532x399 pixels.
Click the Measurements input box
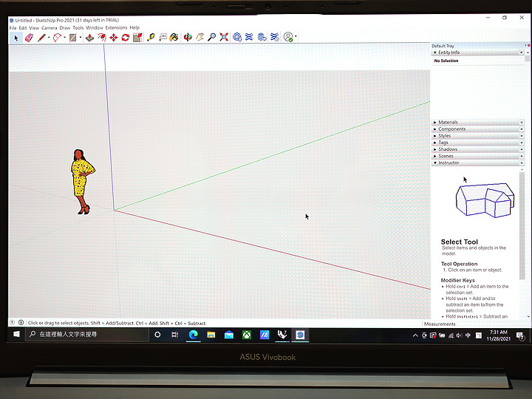pyautogui.click(x=493, y=324)
